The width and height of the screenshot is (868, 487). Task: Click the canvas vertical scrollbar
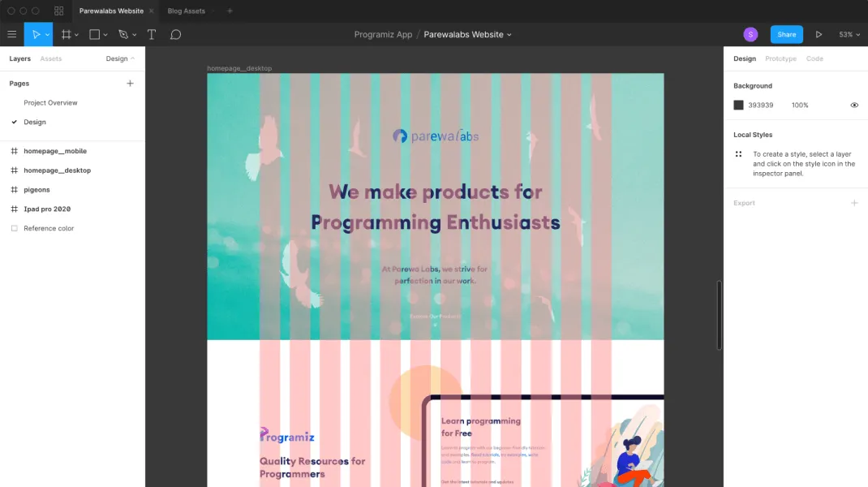(719, 315)
